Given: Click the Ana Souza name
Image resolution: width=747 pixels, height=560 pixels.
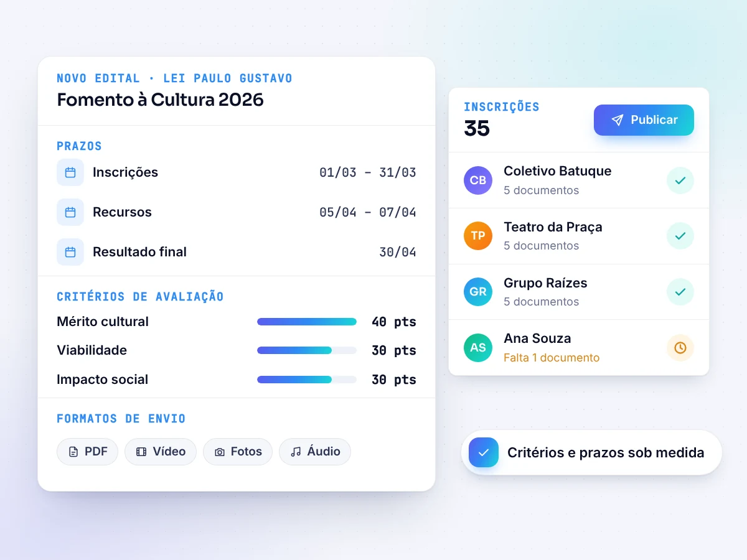Looking at the screenshot, I should (x=537, y=338).
